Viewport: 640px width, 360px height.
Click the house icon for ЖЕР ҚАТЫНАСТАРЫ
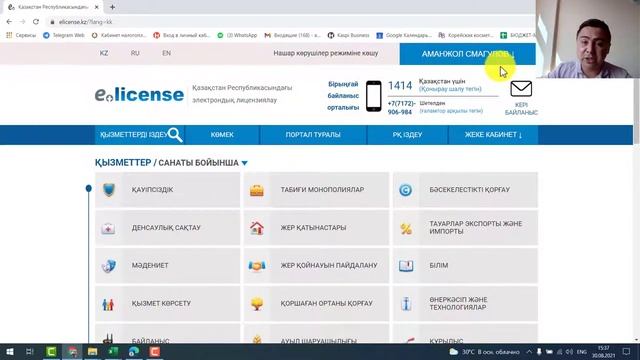(257, 228)
